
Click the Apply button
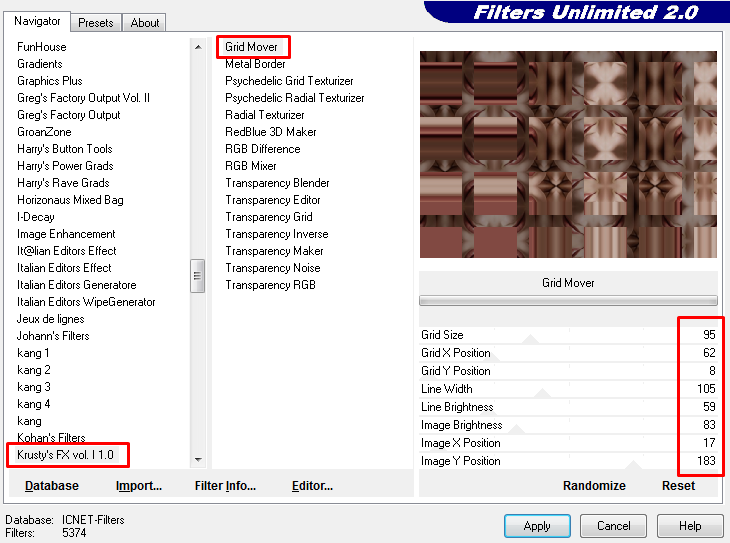click(x=537, y=526)
